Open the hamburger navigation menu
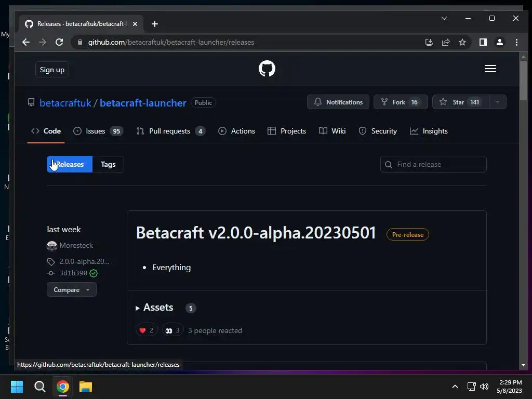532x399 pixels. (490, 69)
